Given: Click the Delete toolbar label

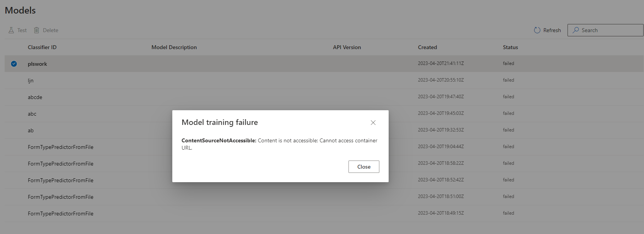Looking at the screenshot, I should click(51, 30).
